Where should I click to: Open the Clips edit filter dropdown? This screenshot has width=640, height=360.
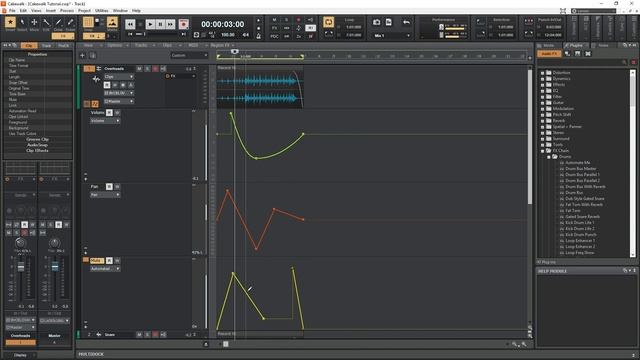point(118,76)
